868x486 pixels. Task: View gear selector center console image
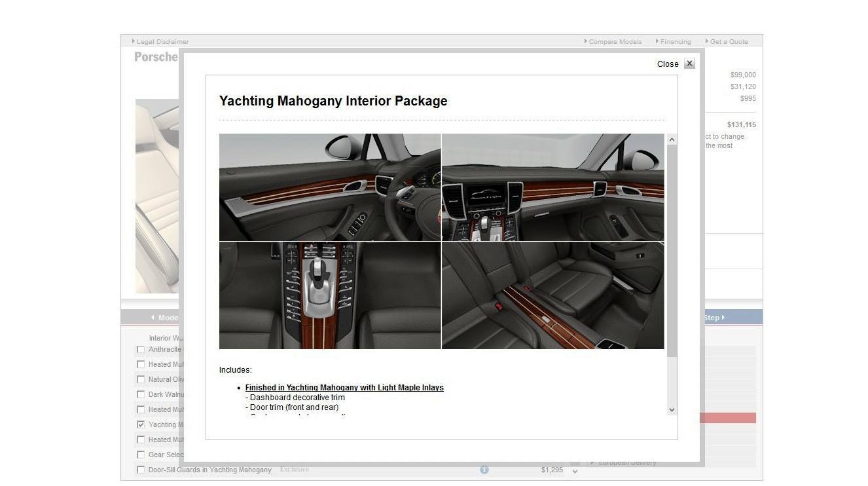pos(330,295)
